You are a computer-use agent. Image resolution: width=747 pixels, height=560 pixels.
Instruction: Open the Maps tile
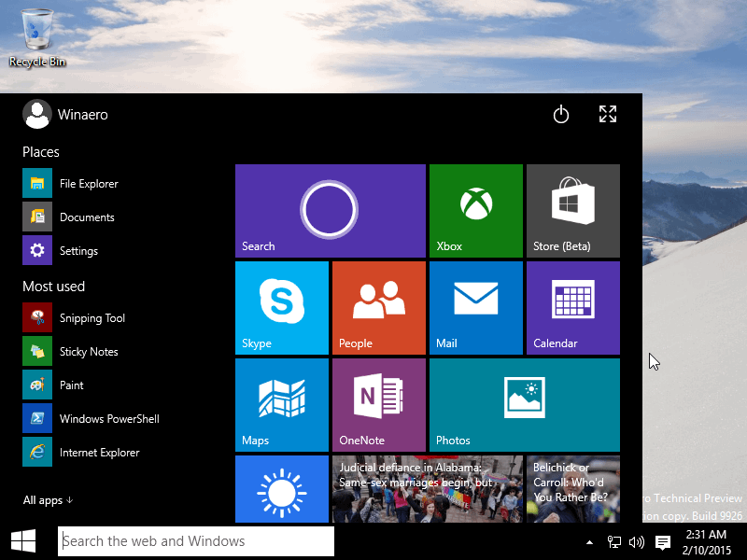[x=282, y=405]
